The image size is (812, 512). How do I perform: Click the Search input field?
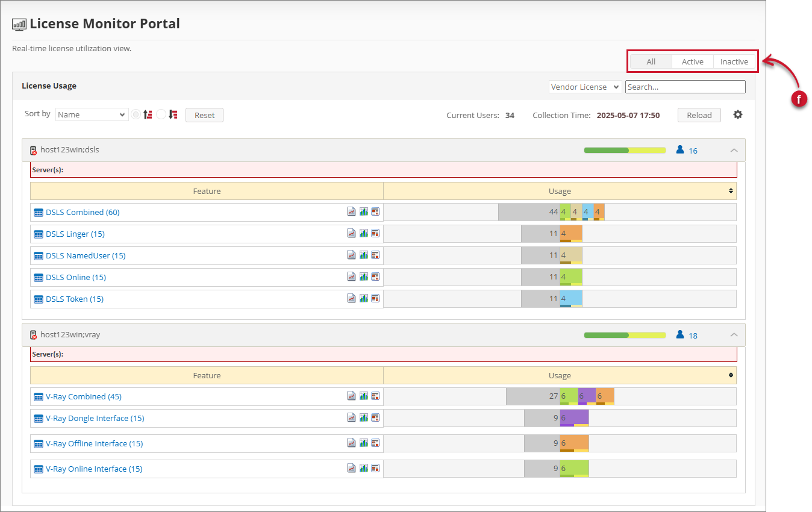coord(685,86)
